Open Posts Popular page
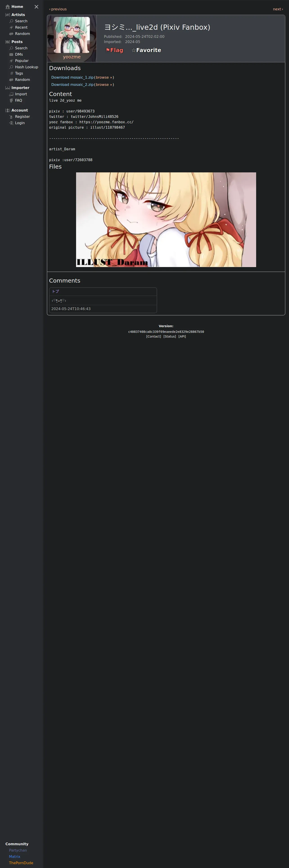Screen dimensions: 289x868 pos(22,61)
